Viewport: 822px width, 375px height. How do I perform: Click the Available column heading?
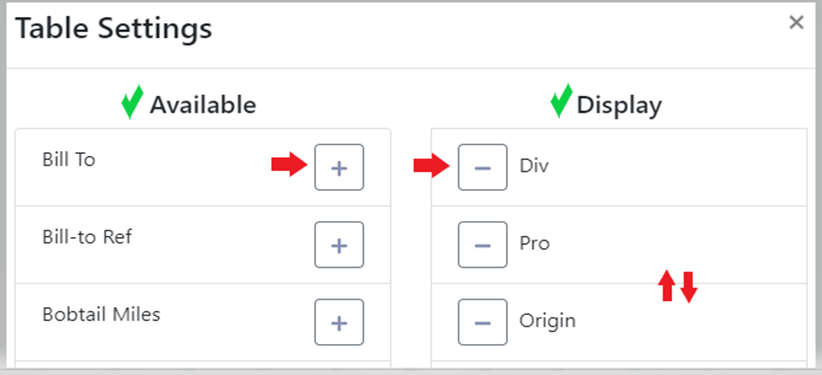point(203,105)
